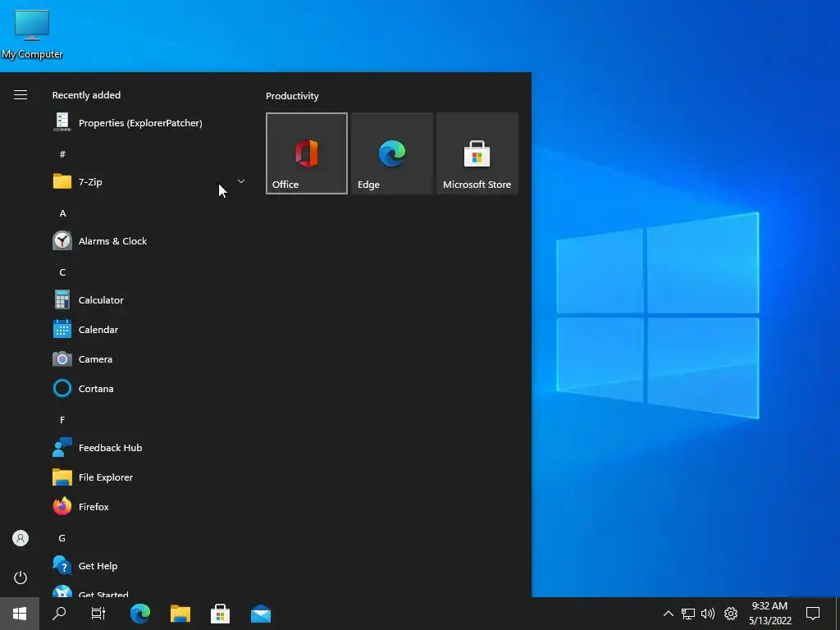
Task: Open the Calendar app
Action: pyautogui.click(x=150, y=330)
